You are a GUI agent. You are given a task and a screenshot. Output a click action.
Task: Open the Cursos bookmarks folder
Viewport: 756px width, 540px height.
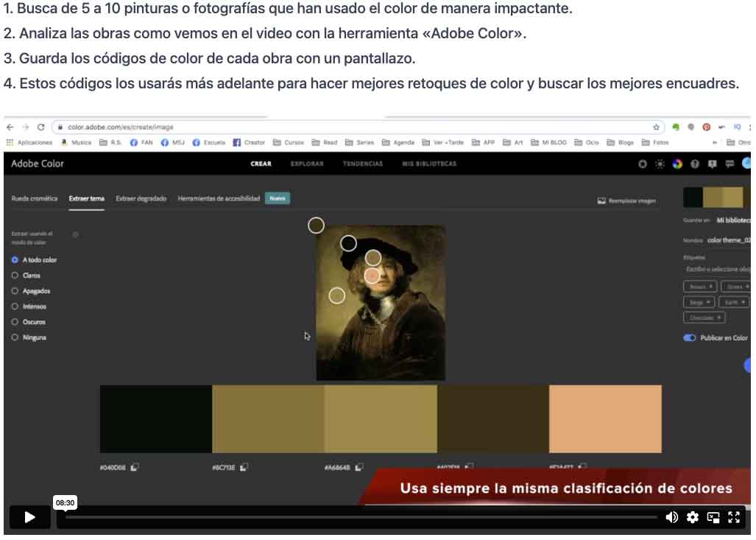point(289,142)
